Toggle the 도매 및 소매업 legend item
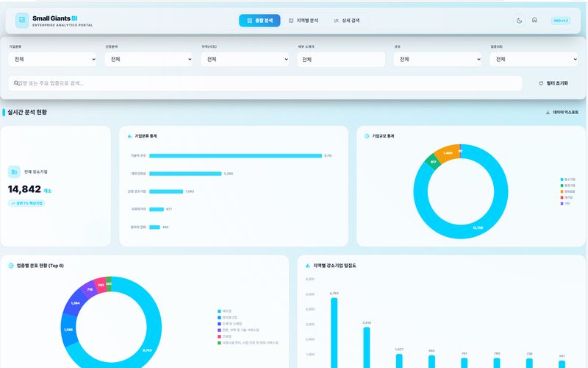Screen dimensions: 588x368 coord(229,324)
